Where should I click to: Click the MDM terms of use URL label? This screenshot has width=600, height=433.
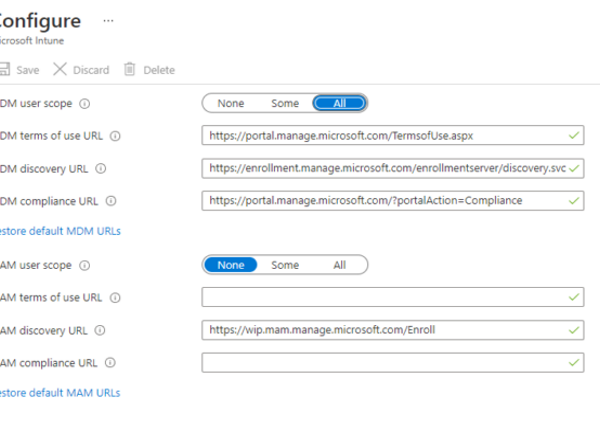[x=51, y=136]
